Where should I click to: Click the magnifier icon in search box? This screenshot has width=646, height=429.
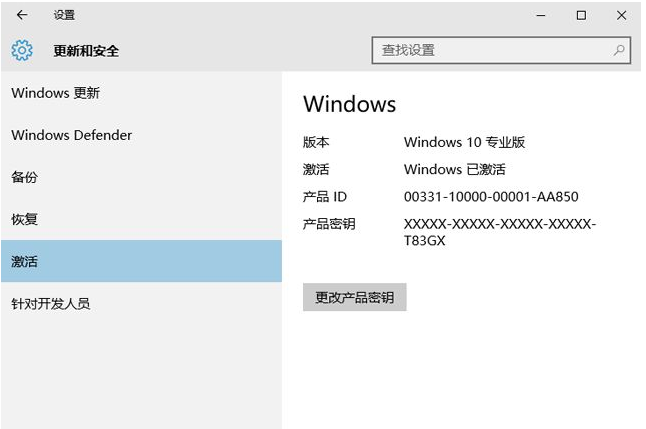coord(619,50)
